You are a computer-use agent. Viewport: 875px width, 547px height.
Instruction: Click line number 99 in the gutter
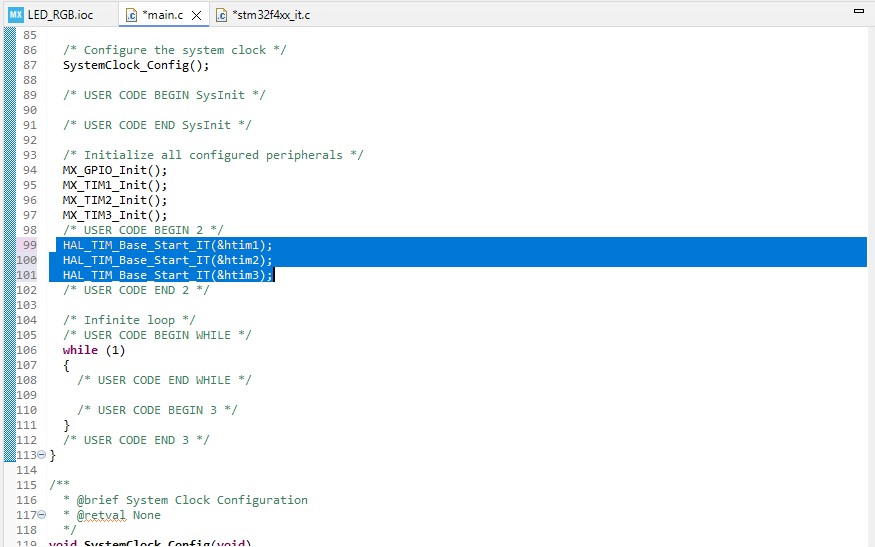click(30, 245)
